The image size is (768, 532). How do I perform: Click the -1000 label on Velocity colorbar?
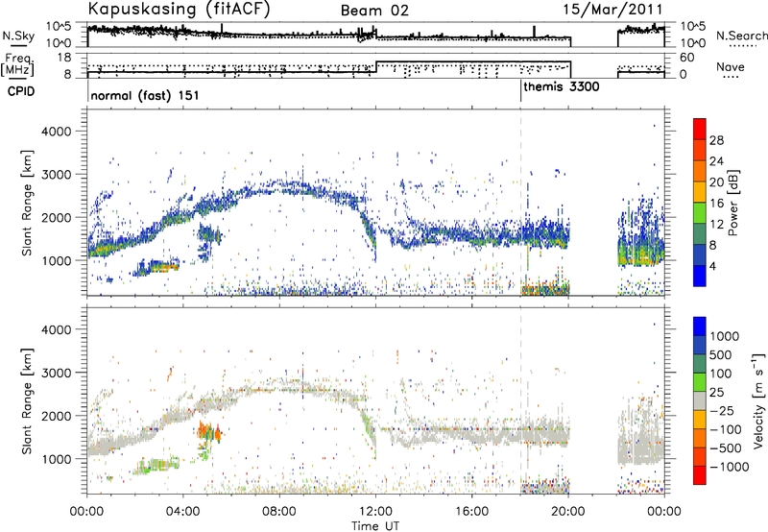point(729,467)
